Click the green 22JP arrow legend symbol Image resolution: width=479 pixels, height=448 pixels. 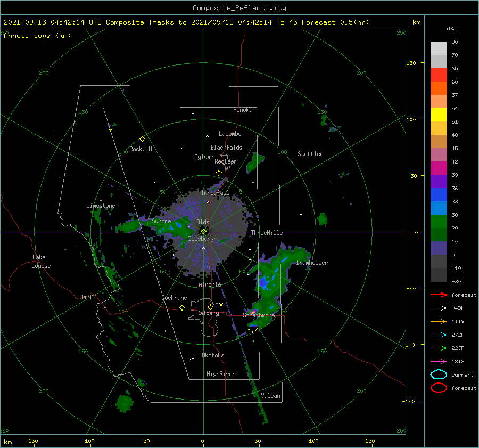click(x=439, y=348)
